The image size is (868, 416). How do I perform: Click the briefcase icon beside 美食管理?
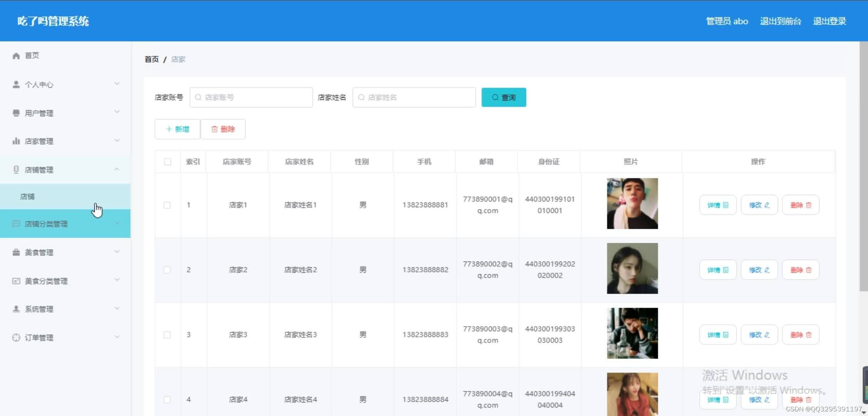pyautogui.click(x=16, y=252)
